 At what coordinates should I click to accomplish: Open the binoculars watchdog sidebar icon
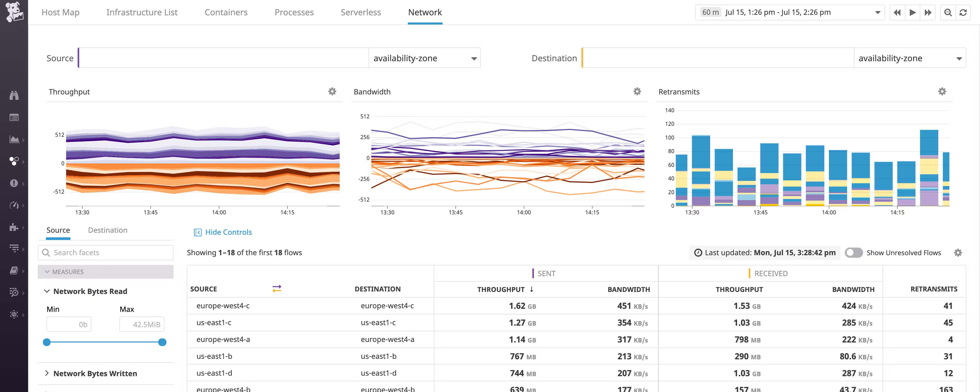point(14,95)
